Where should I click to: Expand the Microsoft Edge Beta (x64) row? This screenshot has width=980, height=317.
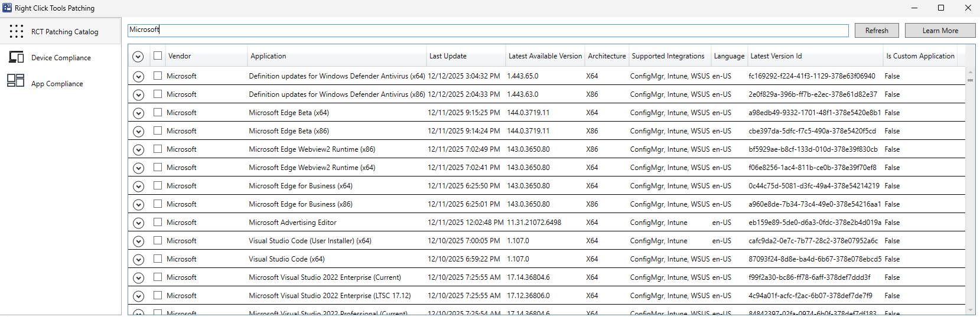pos(138,113)
